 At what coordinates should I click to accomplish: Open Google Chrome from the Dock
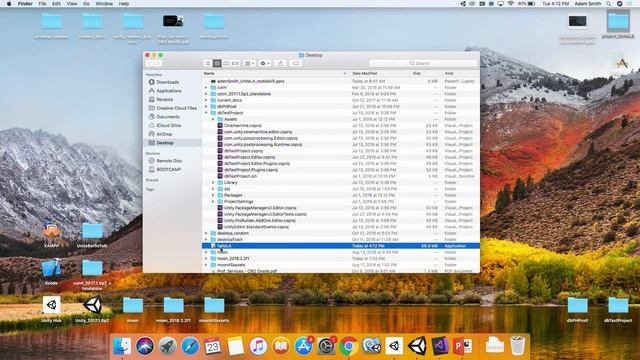349,346
